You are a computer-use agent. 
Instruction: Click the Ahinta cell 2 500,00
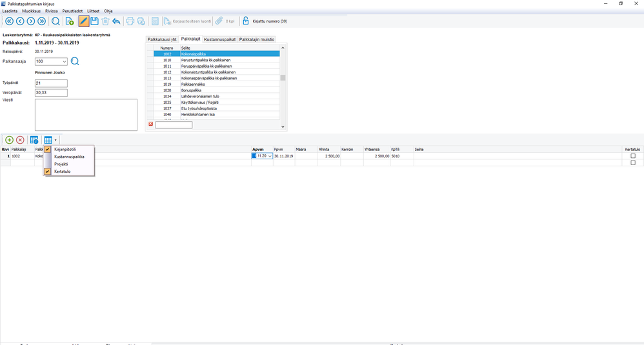[x=329, y=156]
